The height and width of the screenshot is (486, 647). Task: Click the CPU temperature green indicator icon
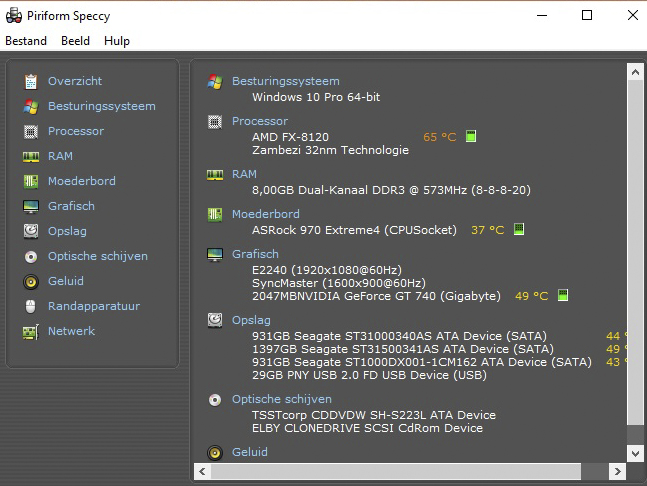[471, 137]
